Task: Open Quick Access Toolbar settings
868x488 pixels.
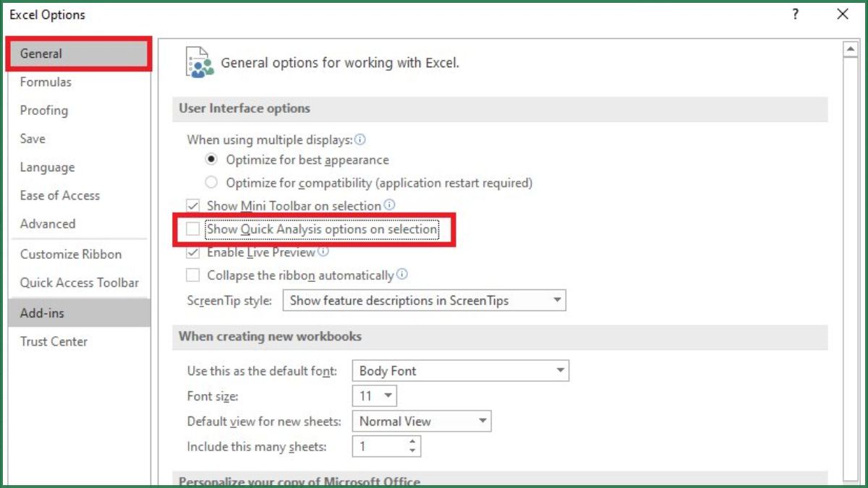Action: coord(78,283)
